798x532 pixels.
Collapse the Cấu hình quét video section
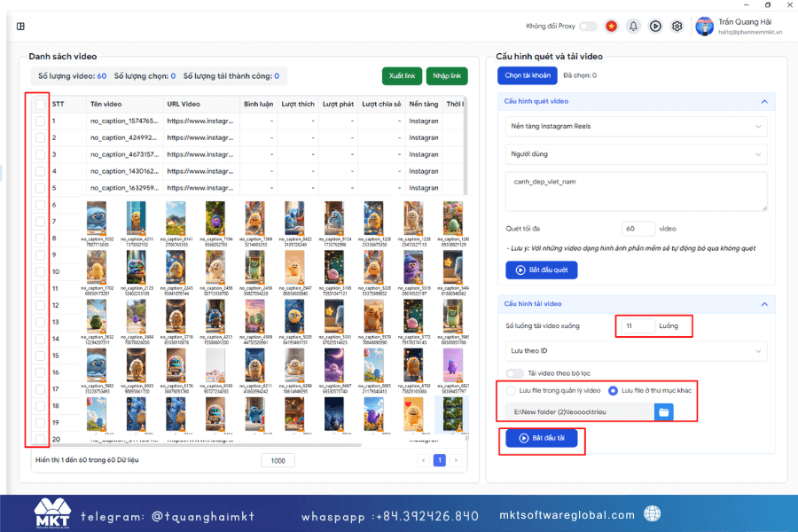point(764,101)
